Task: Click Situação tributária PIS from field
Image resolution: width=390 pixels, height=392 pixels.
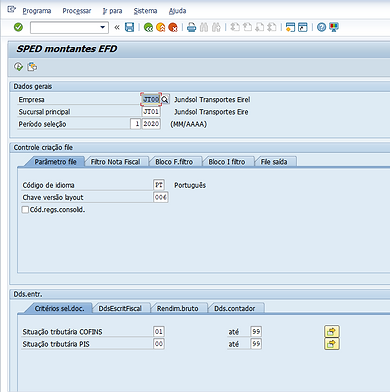Action: click(x=159, y=344)
